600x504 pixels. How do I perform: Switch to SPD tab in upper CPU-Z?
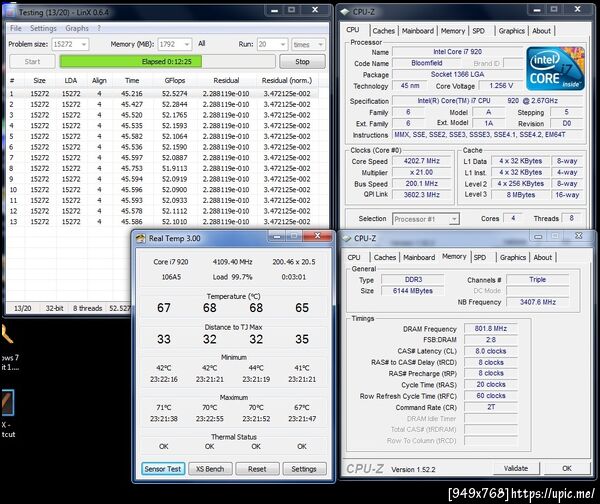[x=478, y=31]
